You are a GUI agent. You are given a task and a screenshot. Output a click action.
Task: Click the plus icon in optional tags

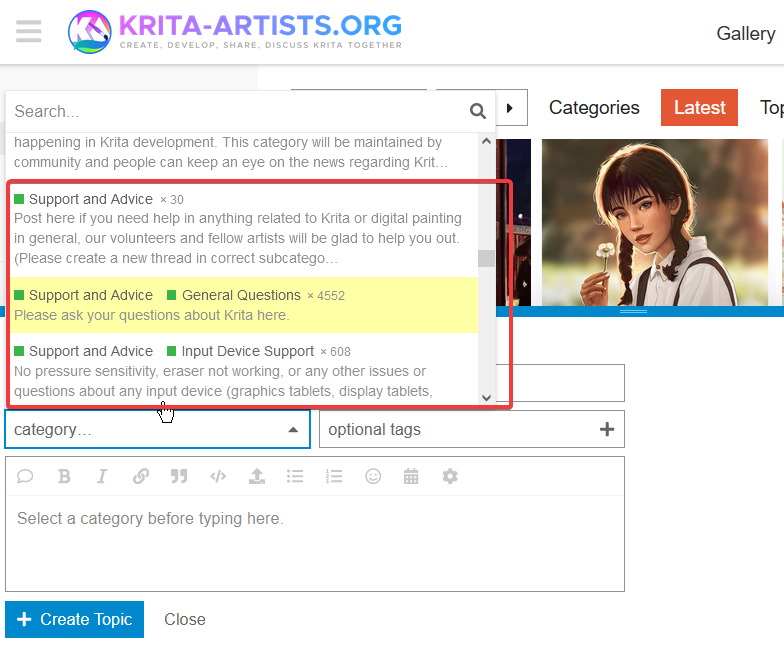[x=606, y=429]
